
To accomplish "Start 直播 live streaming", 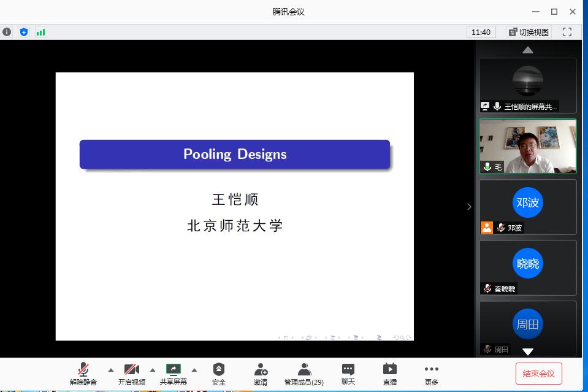I will tap(390, 374).
